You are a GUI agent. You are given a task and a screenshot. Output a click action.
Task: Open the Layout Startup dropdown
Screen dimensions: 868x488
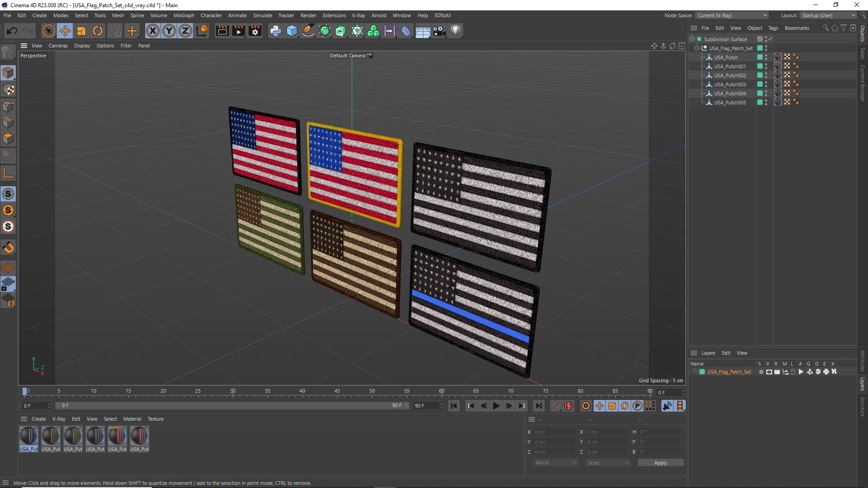tap(828, 15)
